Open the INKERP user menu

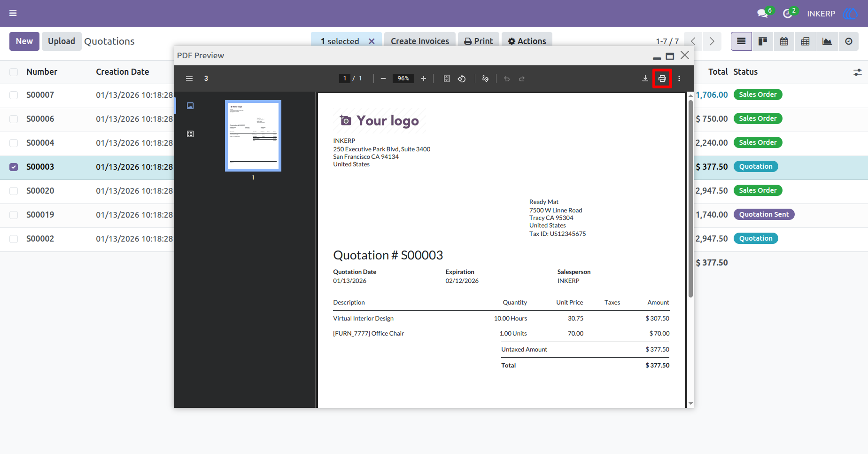[832, 14]
